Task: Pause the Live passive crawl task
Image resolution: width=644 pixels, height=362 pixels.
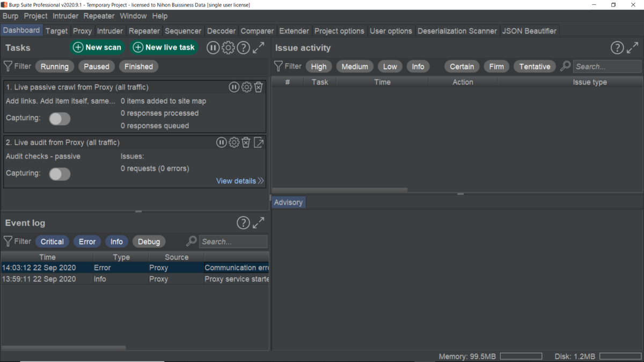Action: coord(234,87)
